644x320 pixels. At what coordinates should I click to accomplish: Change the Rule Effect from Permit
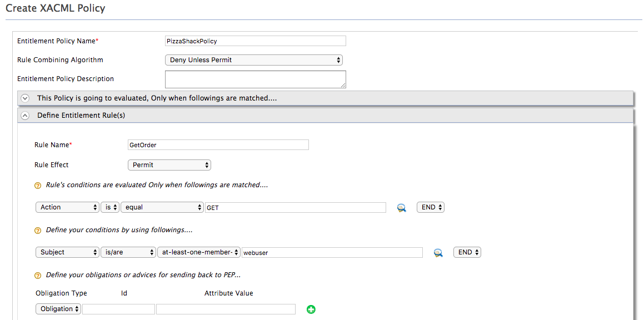tap(169, 164)
